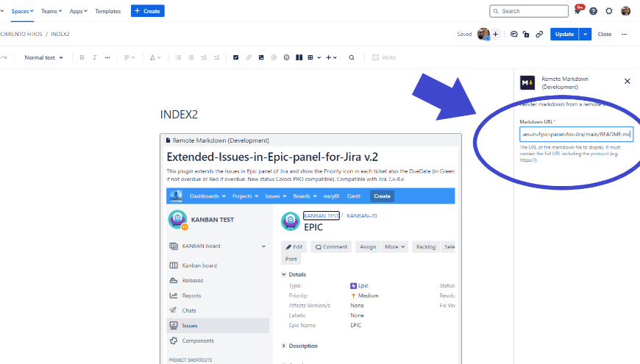Click the plus button to invite collaborators
Screen dimensions: 640x364
(496, 35)
